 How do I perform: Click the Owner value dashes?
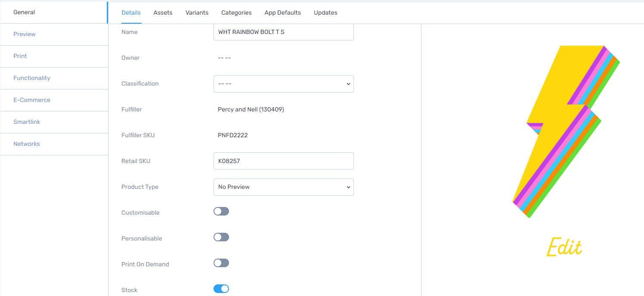[224, 58]
